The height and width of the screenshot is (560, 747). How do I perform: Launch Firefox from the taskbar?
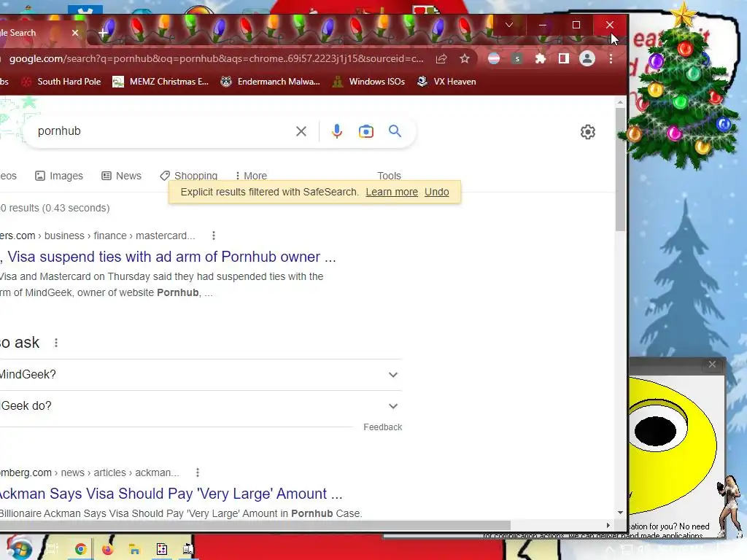coord(108,549)
